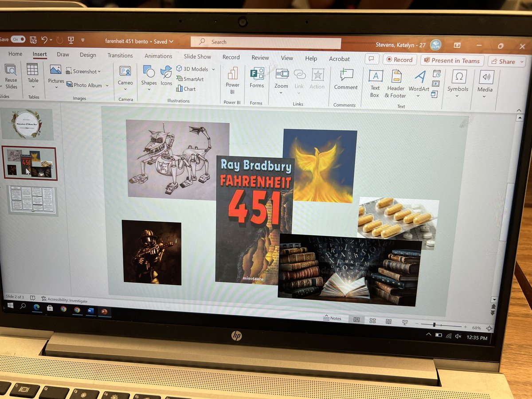
Task: Insert a new Comment
Action: 346,80
